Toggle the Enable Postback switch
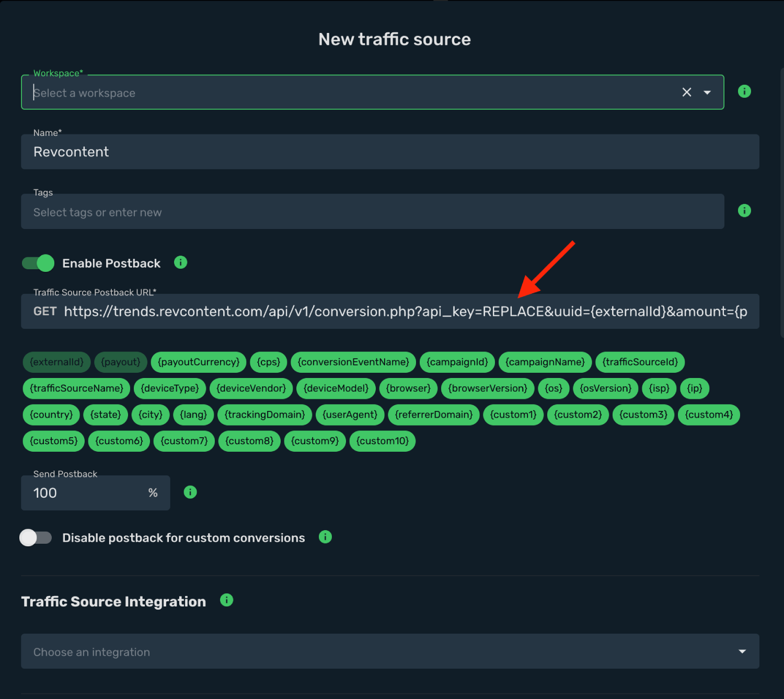Viewport: 784px width, 699px height. (38, 263)
